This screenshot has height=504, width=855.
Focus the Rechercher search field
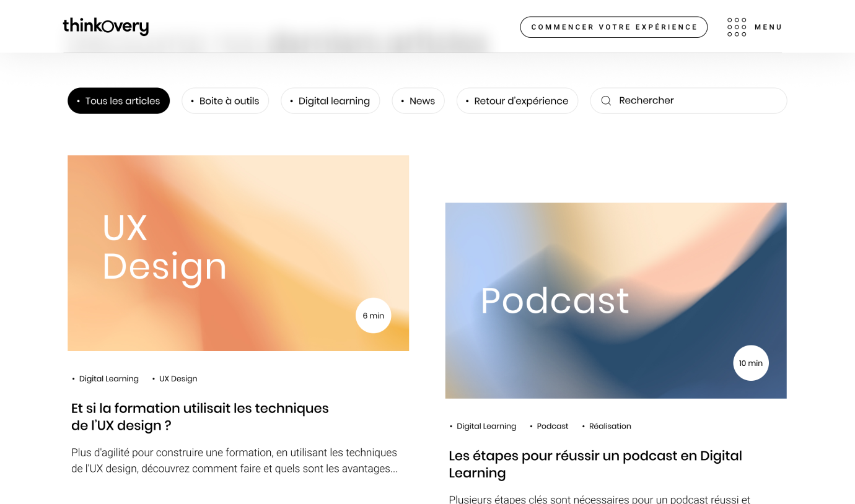pyautogui.click(x=688, y=101)
